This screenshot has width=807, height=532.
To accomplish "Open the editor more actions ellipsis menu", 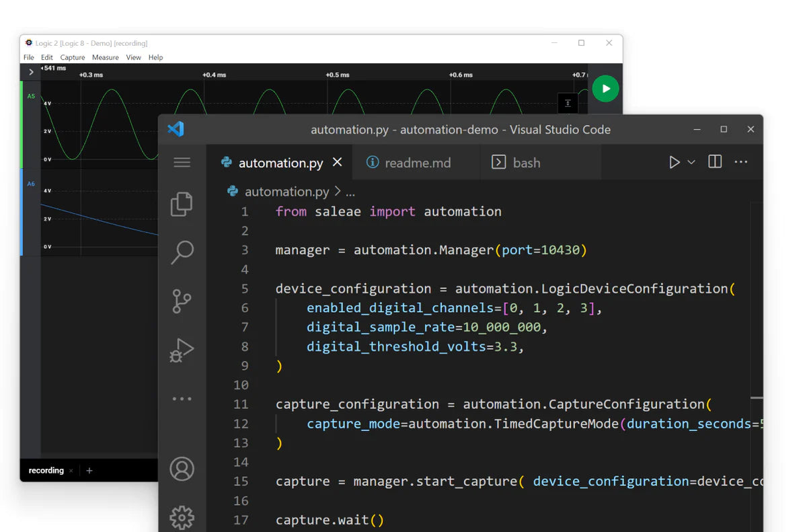I will (x=741, y=161).
